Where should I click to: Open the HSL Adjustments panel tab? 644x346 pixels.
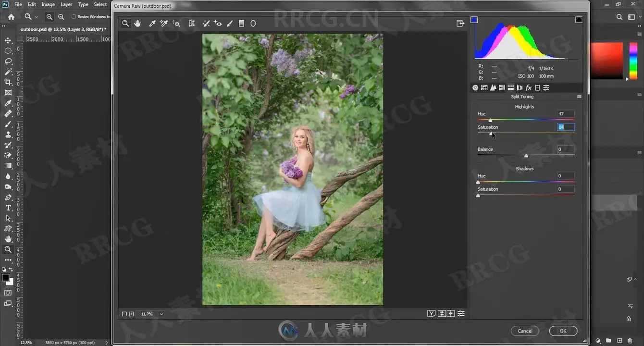click(502, 87)
